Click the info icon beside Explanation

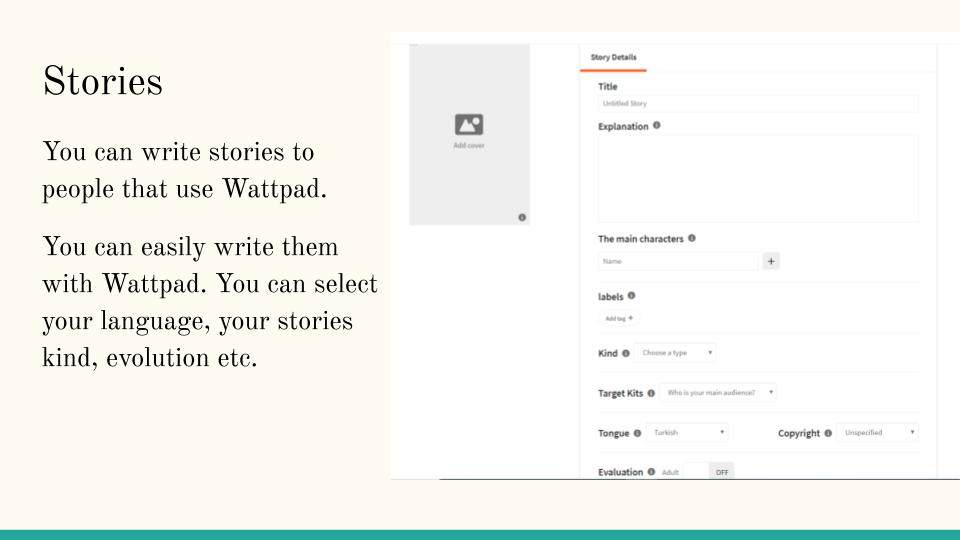[657, 126]
